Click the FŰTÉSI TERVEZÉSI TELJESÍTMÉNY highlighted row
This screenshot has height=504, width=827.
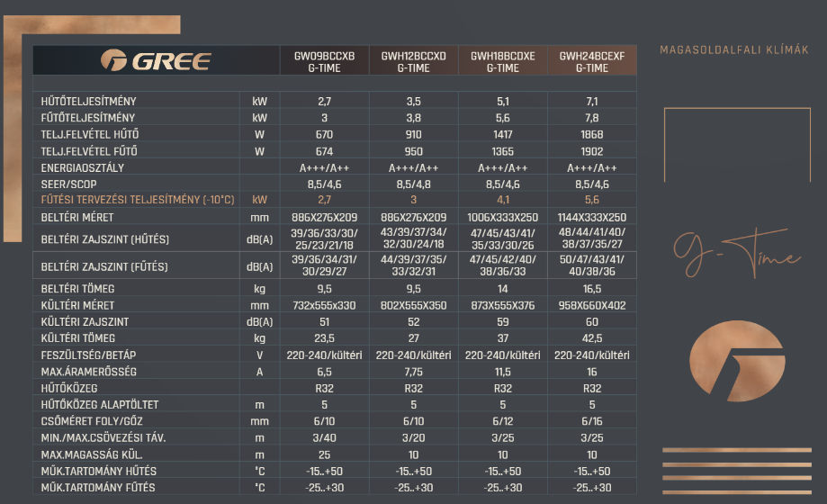click(335, 200)
